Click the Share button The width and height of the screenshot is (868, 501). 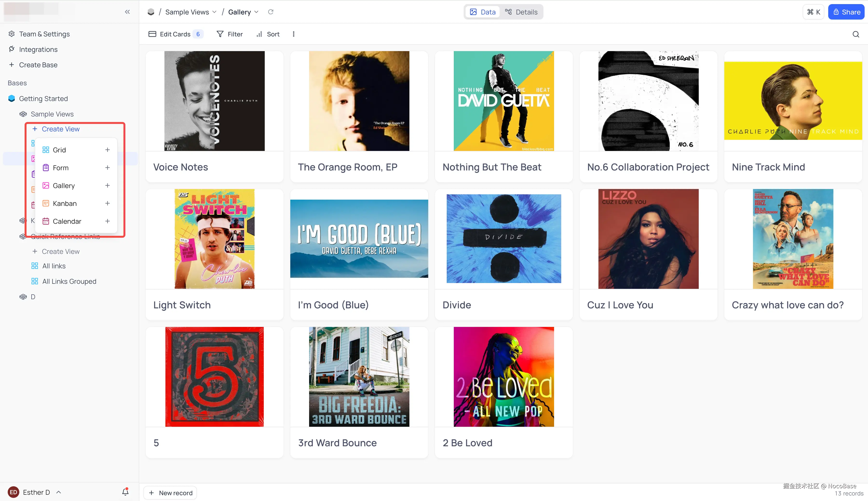pos(846,12)
